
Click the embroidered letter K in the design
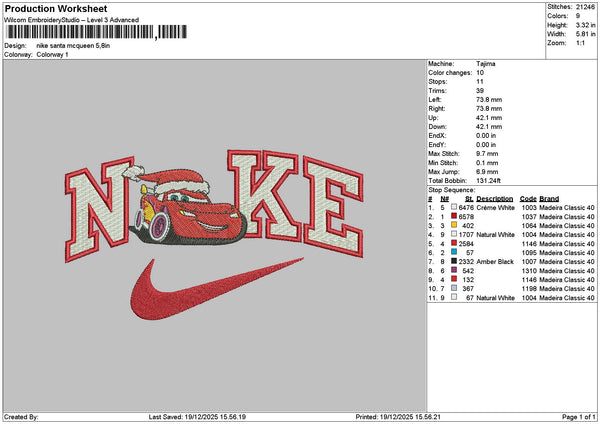click(x=264, y=195)
